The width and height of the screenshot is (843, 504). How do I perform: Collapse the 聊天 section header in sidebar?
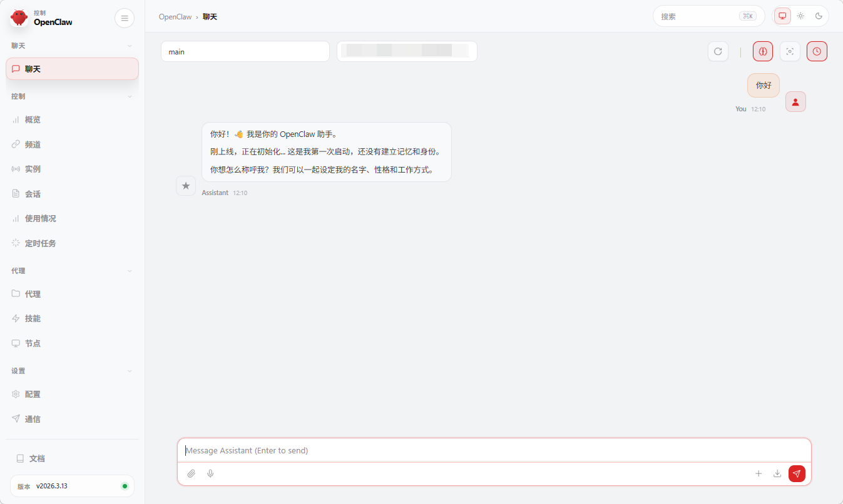72,46
